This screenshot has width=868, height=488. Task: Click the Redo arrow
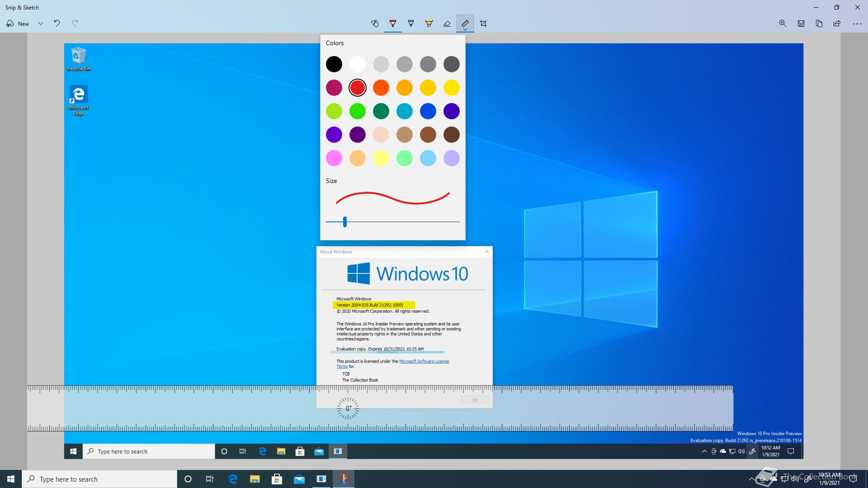75,23
